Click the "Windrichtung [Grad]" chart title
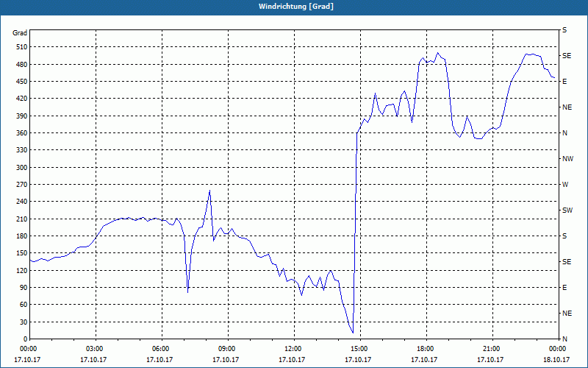The image size is (588, 368). (296, 7)
